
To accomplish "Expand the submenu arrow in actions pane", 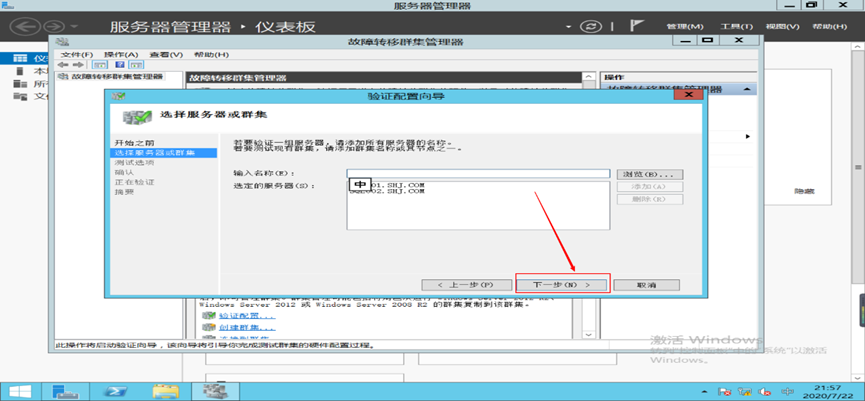I will pyautogui.click(x=748, y=136).
